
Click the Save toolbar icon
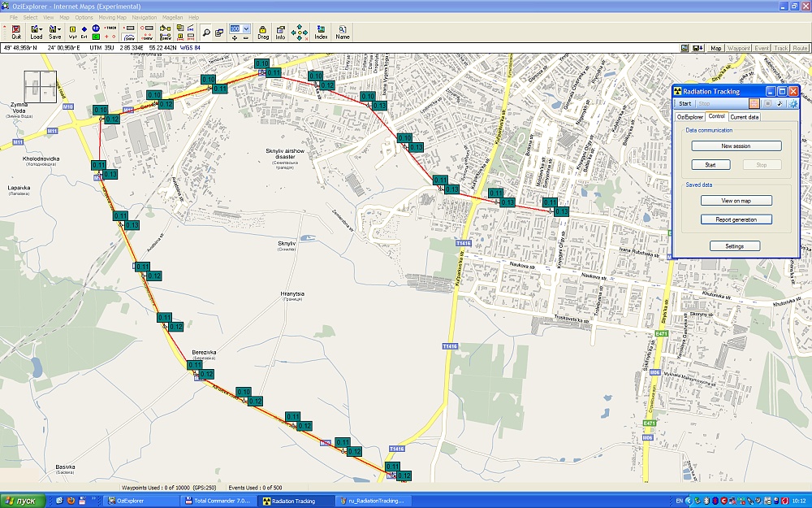[x=54, y=33]
